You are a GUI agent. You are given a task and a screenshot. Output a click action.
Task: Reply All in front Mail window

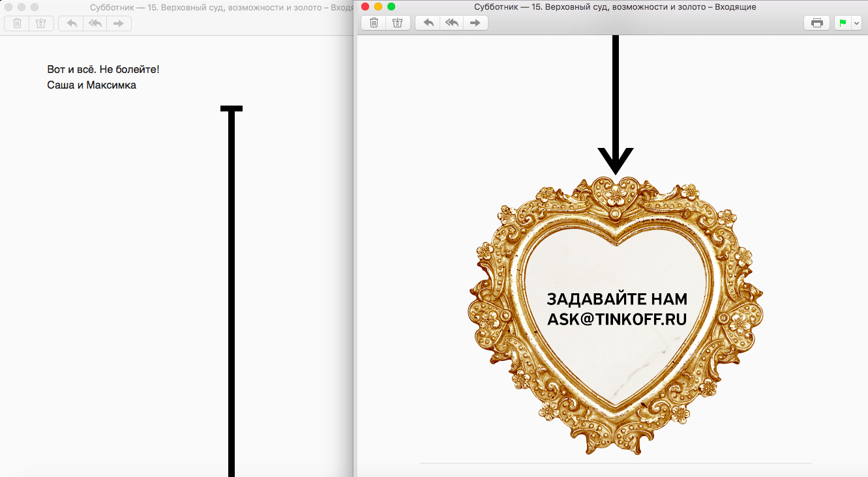(x=451, y=23)
